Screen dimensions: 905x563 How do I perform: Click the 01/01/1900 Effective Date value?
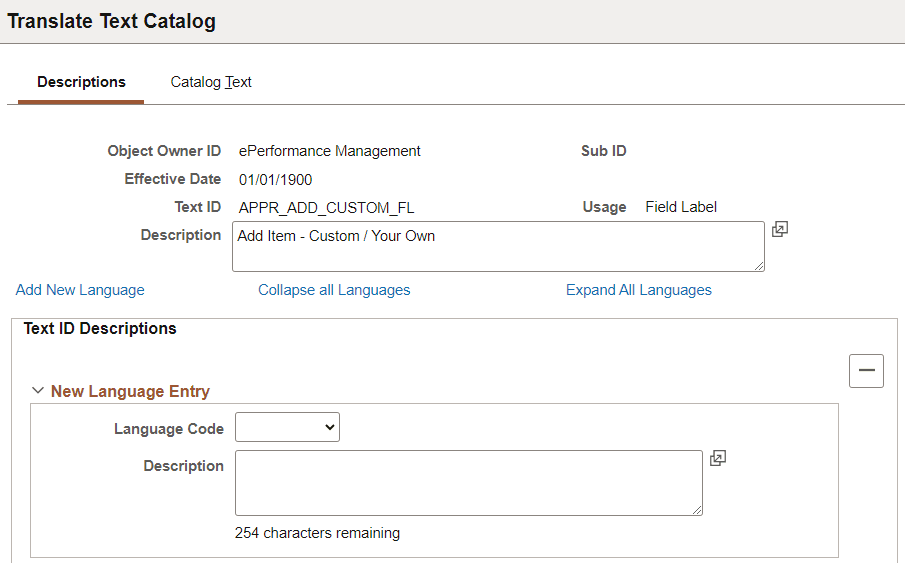pyautogui.click(x=275, y=179)
